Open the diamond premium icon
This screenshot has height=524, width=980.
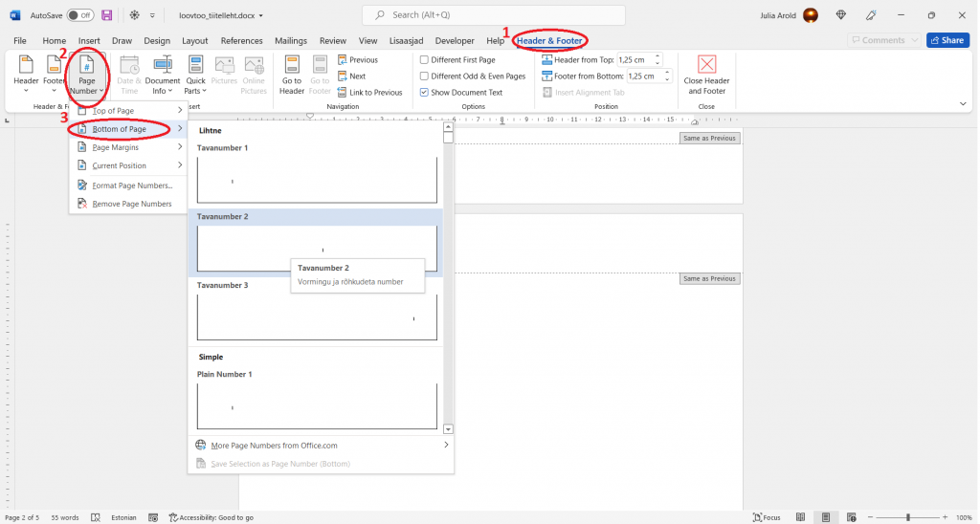pos(840,15)
